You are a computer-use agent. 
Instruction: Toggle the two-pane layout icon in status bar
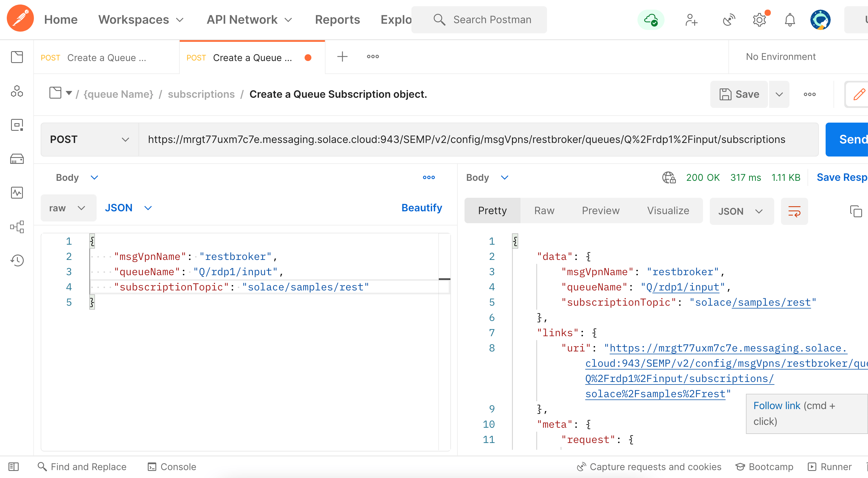coord(14,466)
